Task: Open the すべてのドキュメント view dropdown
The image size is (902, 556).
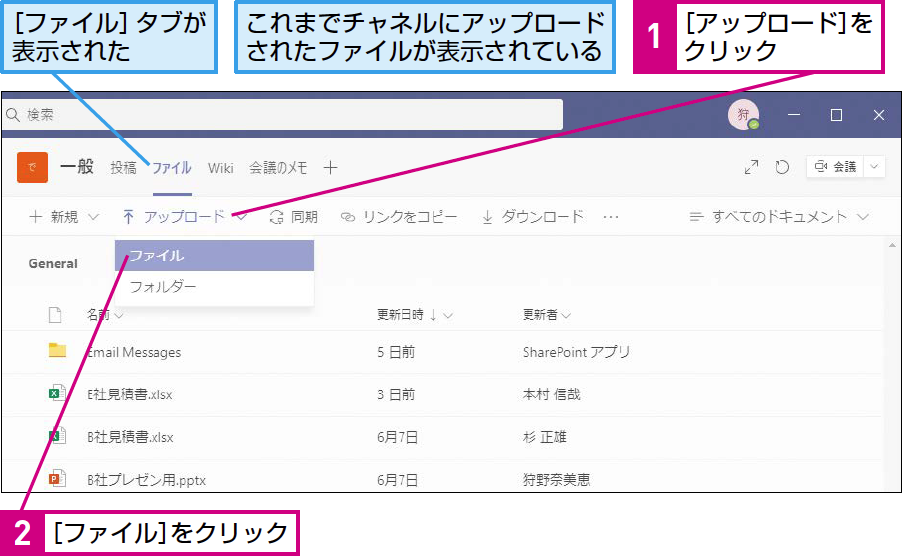Action: [779, 217]
